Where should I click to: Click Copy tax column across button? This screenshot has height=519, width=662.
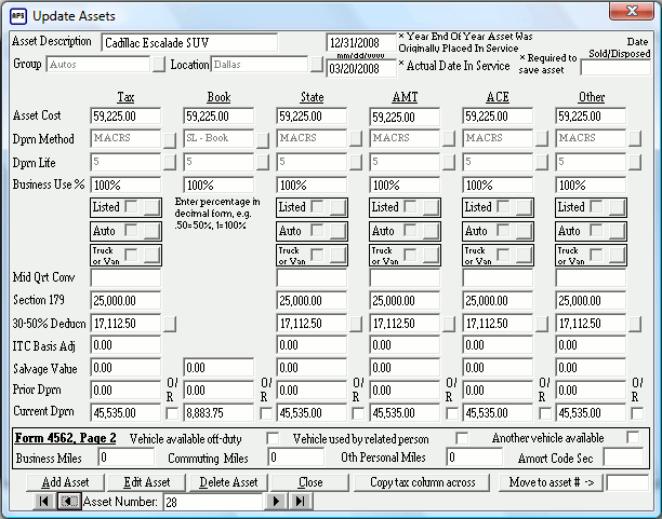click(x=423, y=482)
